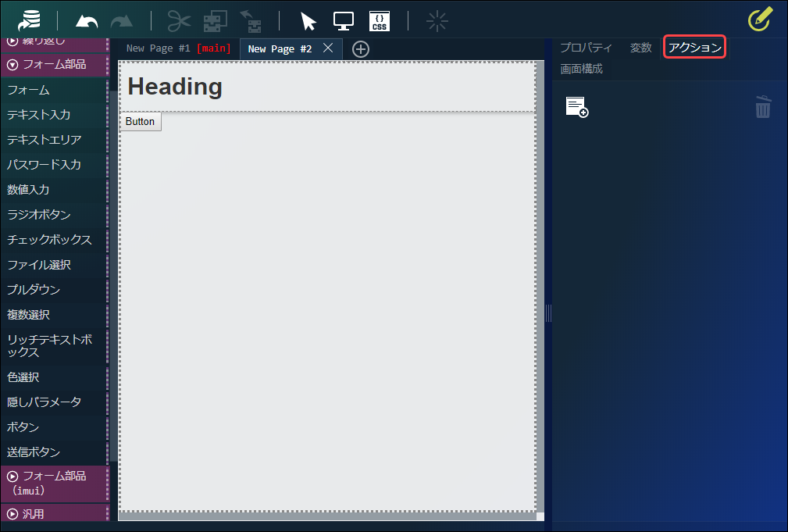This screenshot has height=532, width=788.
Task: Add a new page tab
Action: click(361, 49)
